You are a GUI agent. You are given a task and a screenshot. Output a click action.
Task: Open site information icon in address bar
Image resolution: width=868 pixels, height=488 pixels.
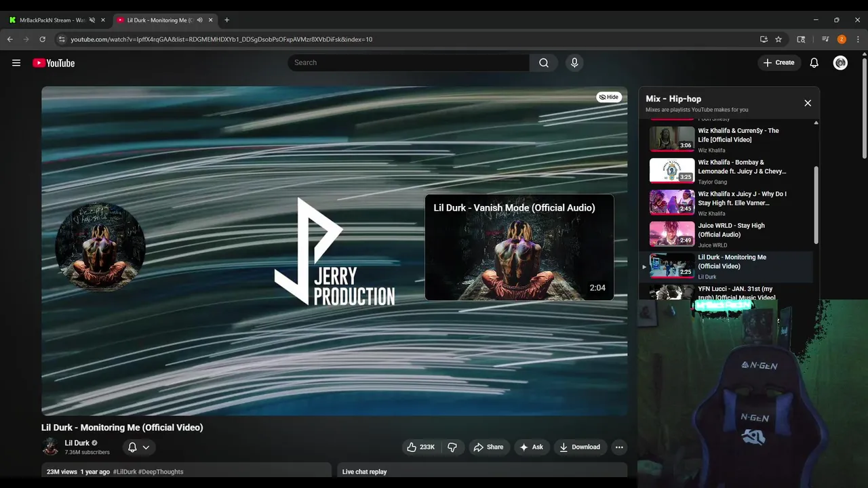point(62,39)
